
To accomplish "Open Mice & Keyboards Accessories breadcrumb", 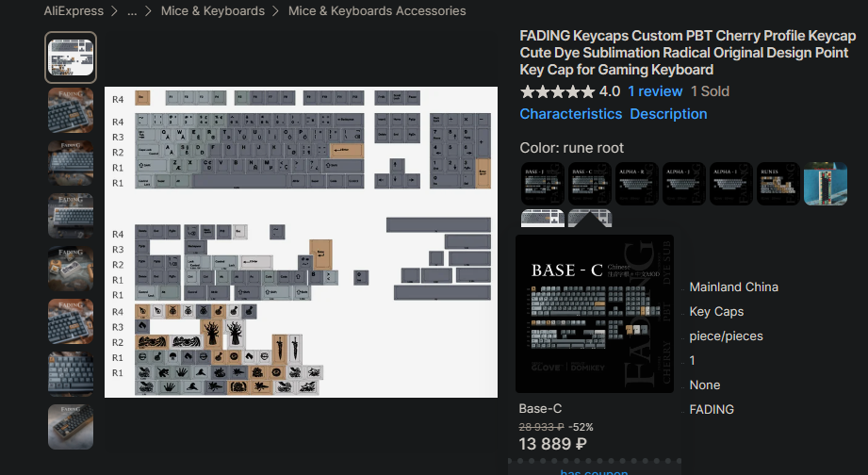I will pyautogui.click(x=377, y=11).
